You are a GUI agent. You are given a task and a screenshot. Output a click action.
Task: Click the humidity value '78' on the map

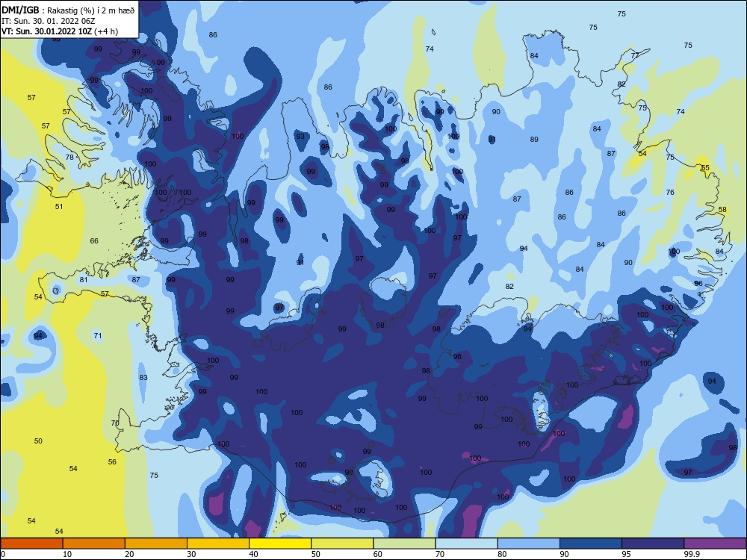[69, 157]
